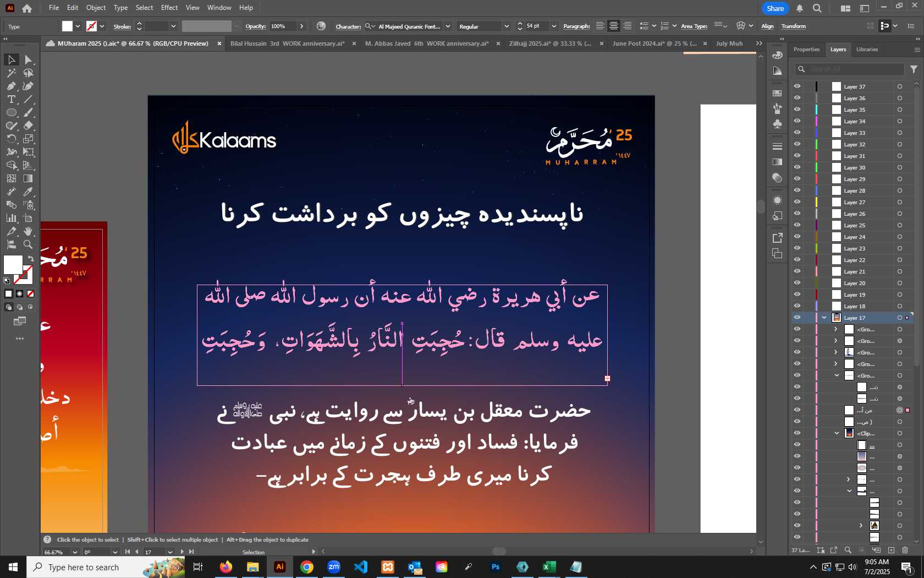Collapse the Clip group sublayer
Viewport: 924px width, 578px height.
click(837, 433)
